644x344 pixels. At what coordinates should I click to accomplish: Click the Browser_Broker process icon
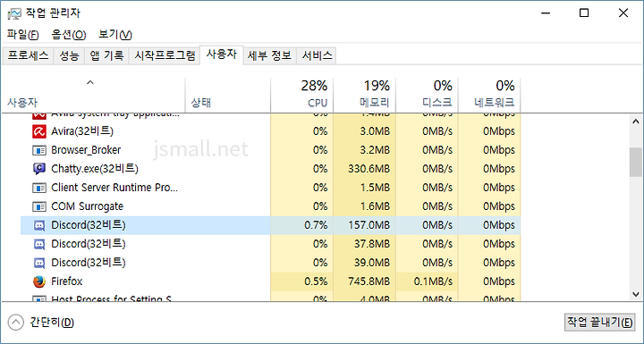[x=39, y=150]
